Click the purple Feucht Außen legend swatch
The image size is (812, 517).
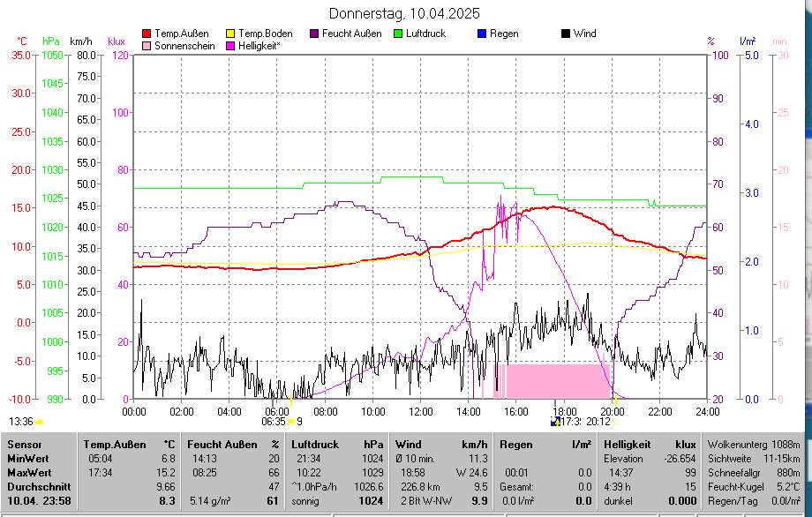point(314,34)
